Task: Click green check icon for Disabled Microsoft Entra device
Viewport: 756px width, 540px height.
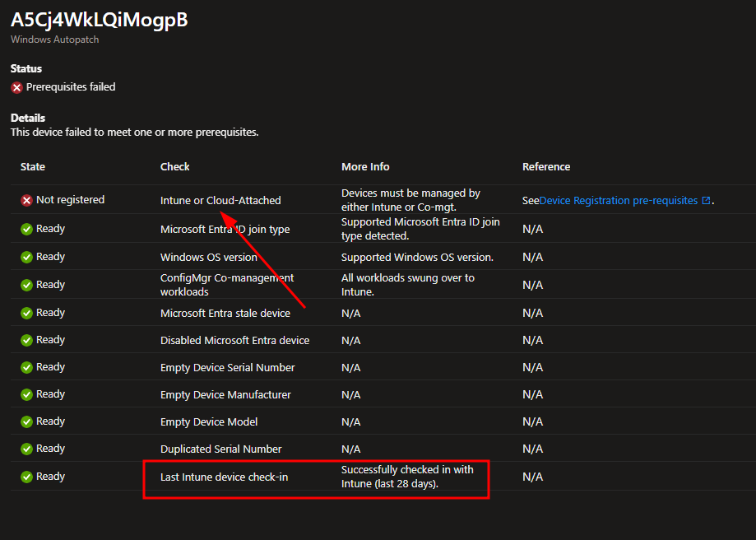Action: pyautogui.click(x=26, y=340)
